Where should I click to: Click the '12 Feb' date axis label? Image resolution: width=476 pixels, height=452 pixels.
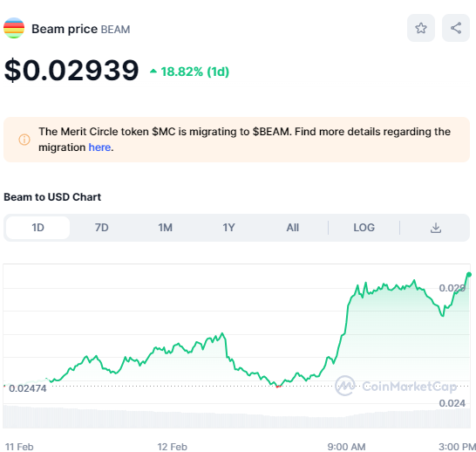click(172, 447)
